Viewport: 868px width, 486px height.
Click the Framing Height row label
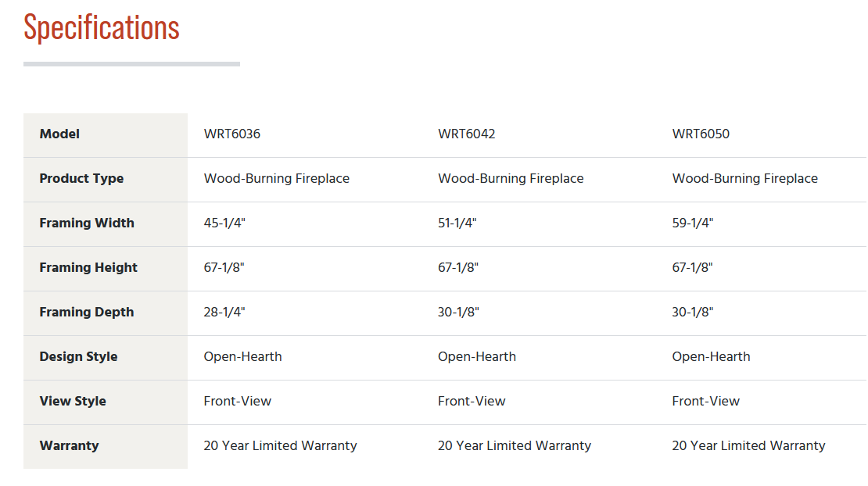pyautogui.click(x=88, y=267)
